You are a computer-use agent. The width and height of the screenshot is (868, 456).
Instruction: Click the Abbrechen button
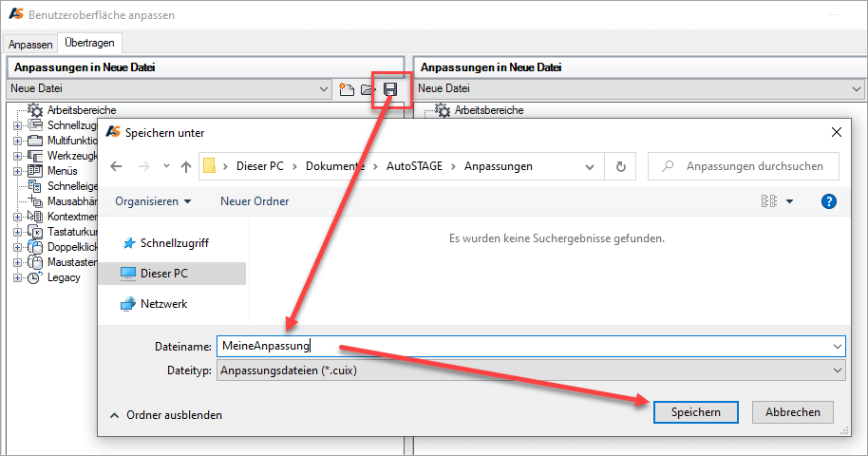point(793,412)
